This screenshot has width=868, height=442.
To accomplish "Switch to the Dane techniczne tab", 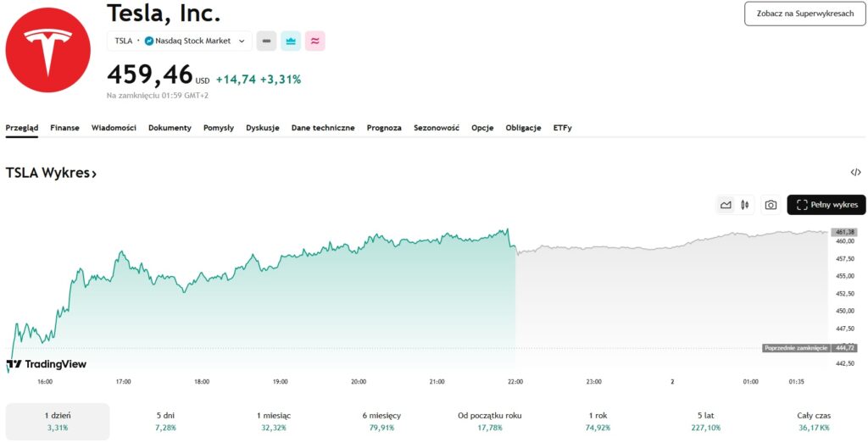I will coord(323,128).
